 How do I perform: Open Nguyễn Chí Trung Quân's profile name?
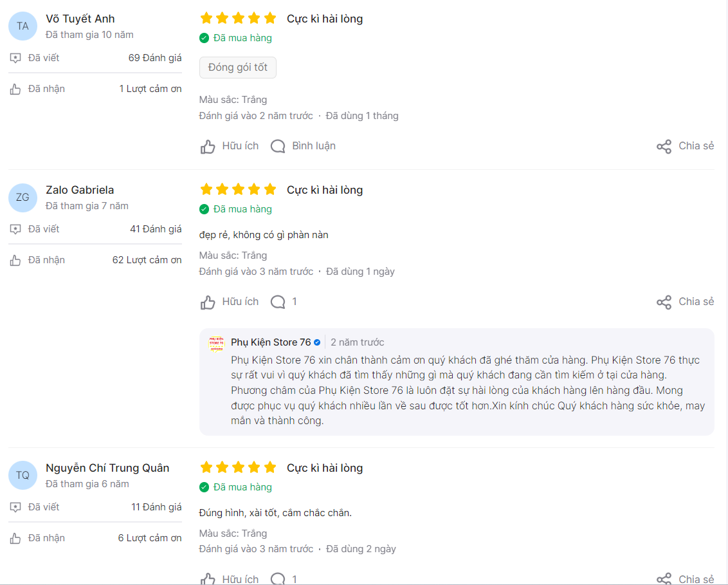(107, 468)
